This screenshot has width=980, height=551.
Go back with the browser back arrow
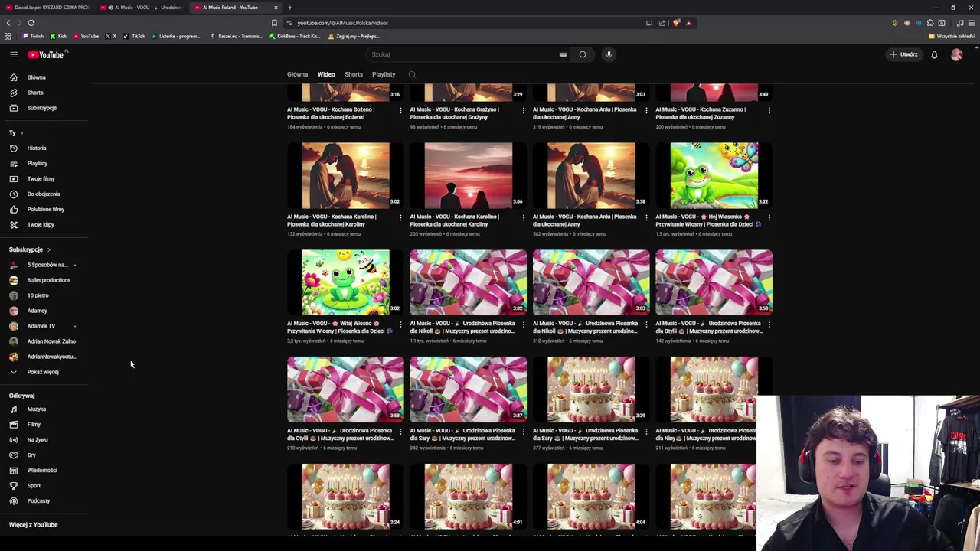click(8, 23)
